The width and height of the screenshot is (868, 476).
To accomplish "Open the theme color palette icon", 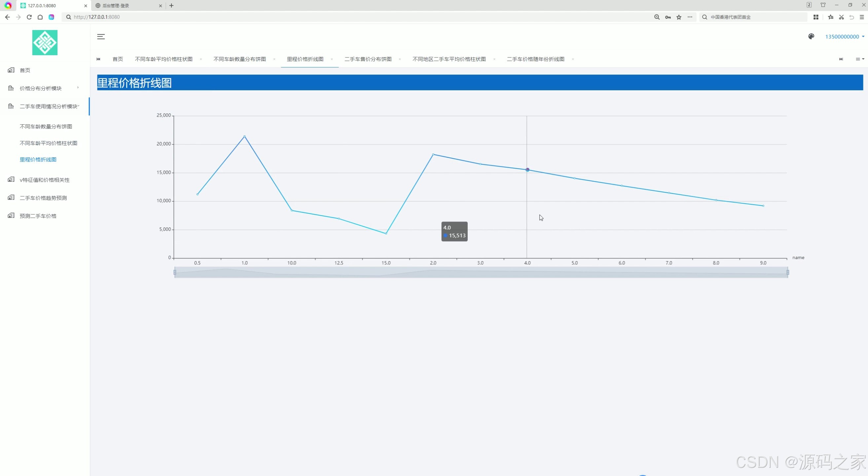I will [811, 36].
